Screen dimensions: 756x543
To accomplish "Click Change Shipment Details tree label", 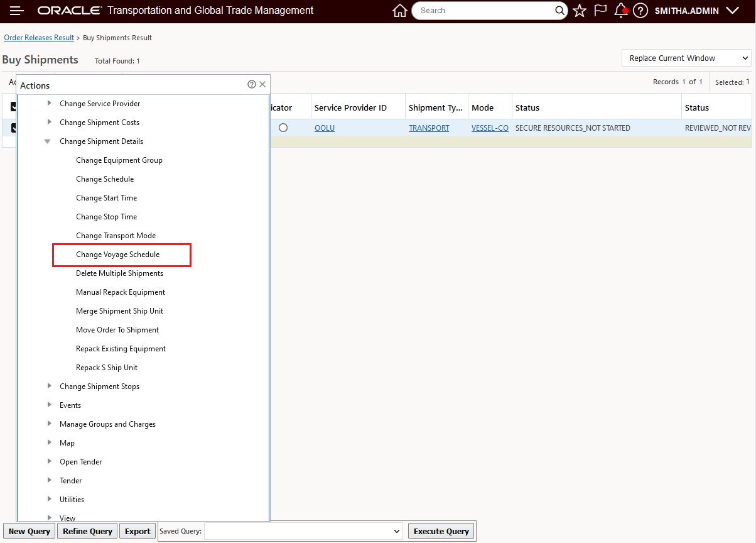I will point(101,141).
